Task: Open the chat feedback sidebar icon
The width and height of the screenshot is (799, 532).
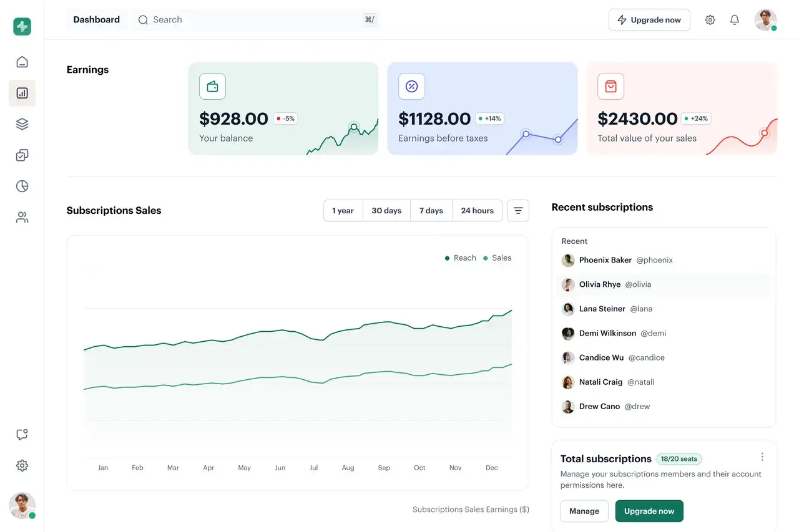Action: (x=22, y=435)
